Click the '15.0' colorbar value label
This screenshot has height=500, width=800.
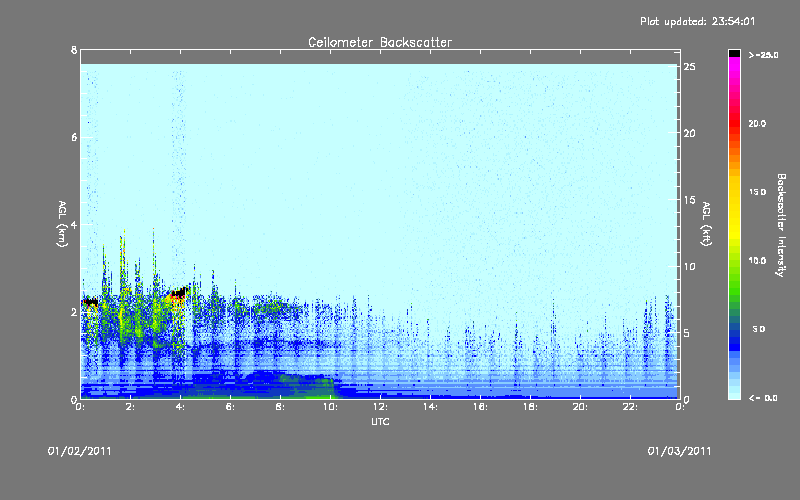tap(757, 192)
